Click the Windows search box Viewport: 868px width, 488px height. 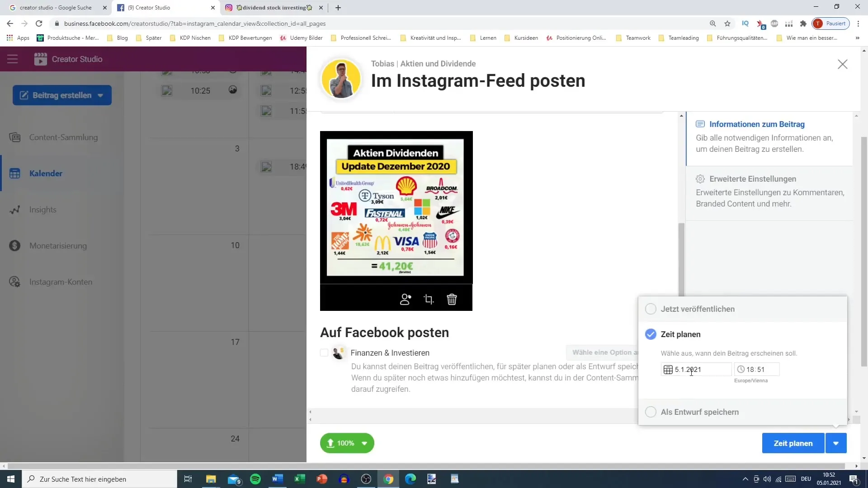pos(99,479)
